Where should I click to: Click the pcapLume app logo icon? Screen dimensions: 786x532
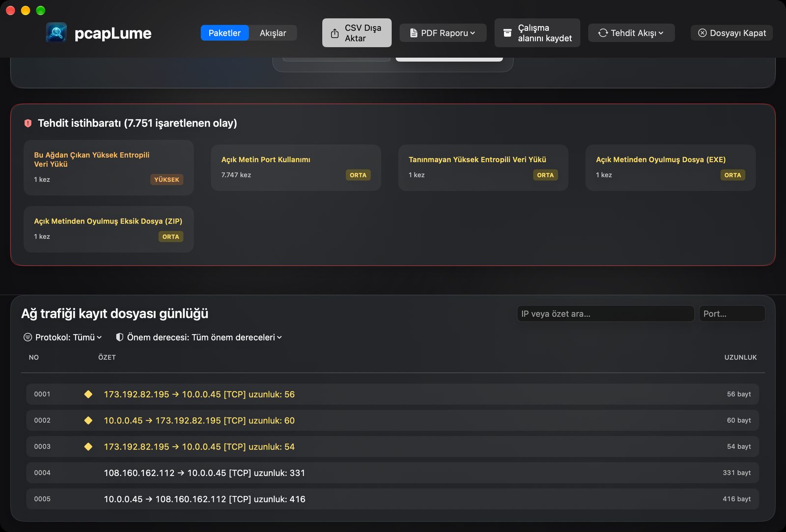[x=56, y=33]
